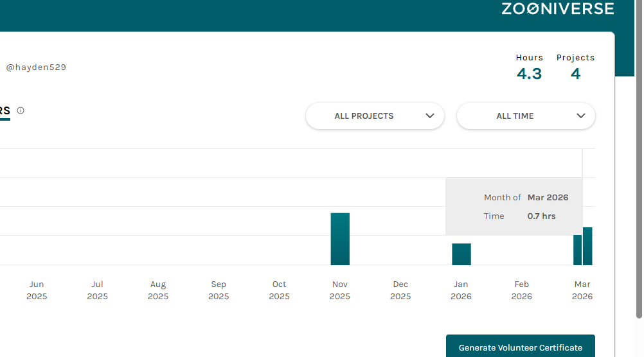The width and height of the screenshot is (644, 357).
Task: Click the info icon beside the underlined tab
Action: 21,110
